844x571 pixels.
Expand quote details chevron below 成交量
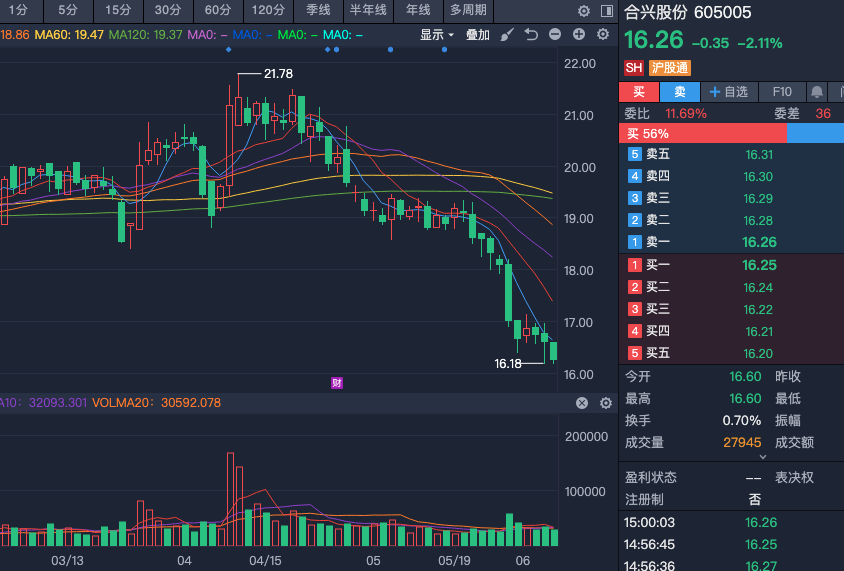click(x=763, y=457)
